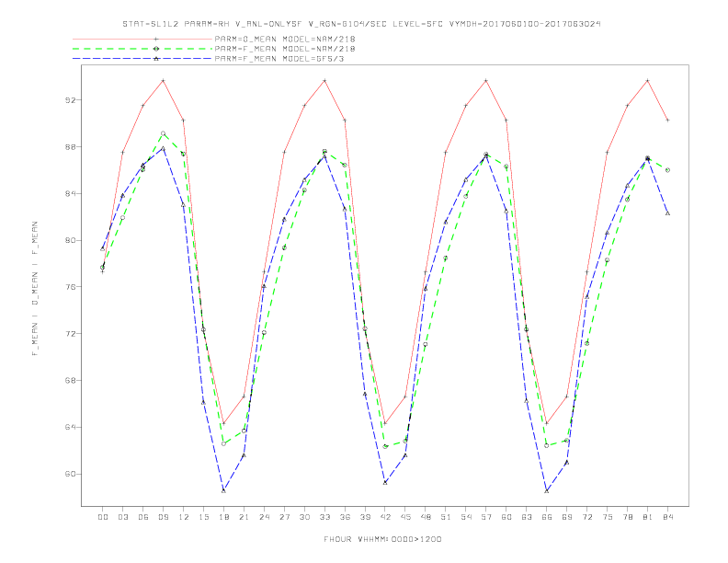
Task: Click the red line peak marker at hour 09
Action: 163,81
